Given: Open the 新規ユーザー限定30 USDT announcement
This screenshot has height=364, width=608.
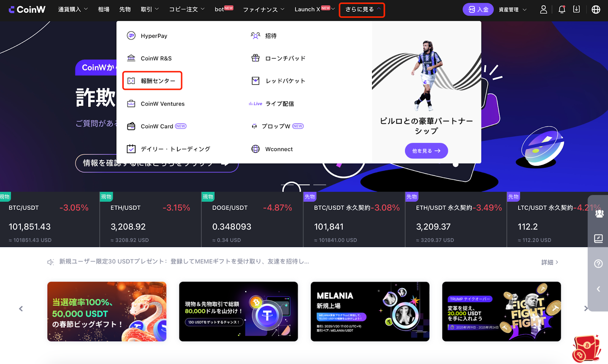Looking at the screenshot, I should point(184,262).
